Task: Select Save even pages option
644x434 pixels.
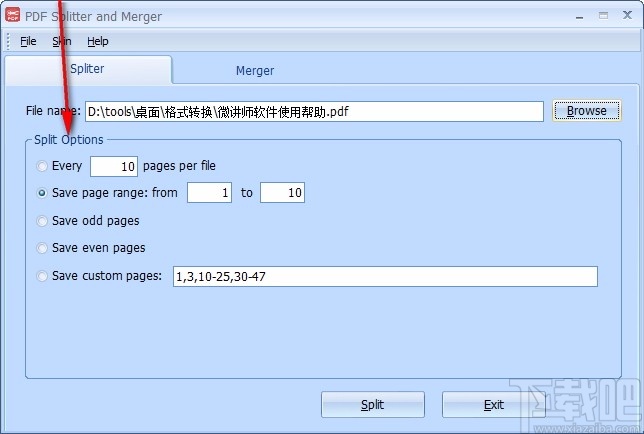Action: click(42, 248)
